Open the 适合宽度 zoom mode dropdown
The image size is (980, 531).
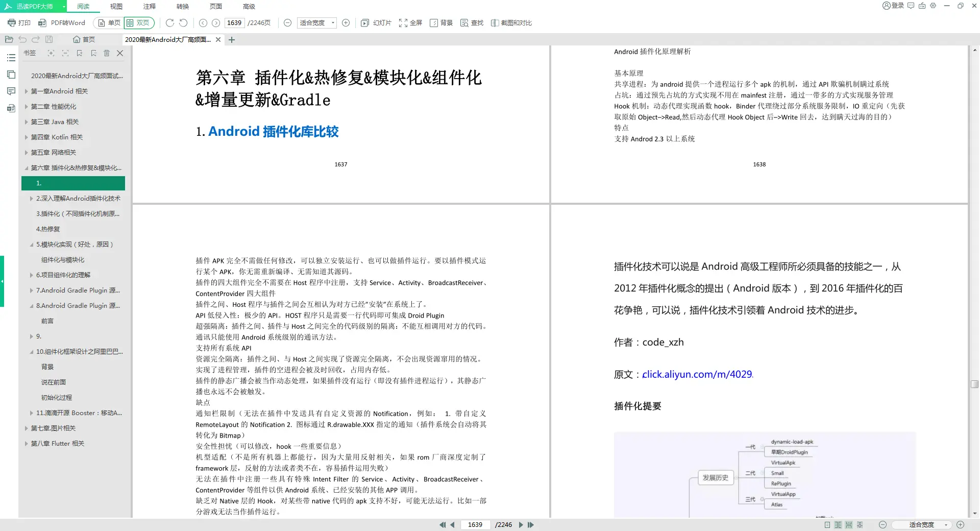pyautogui.click(x=315, y=22)
